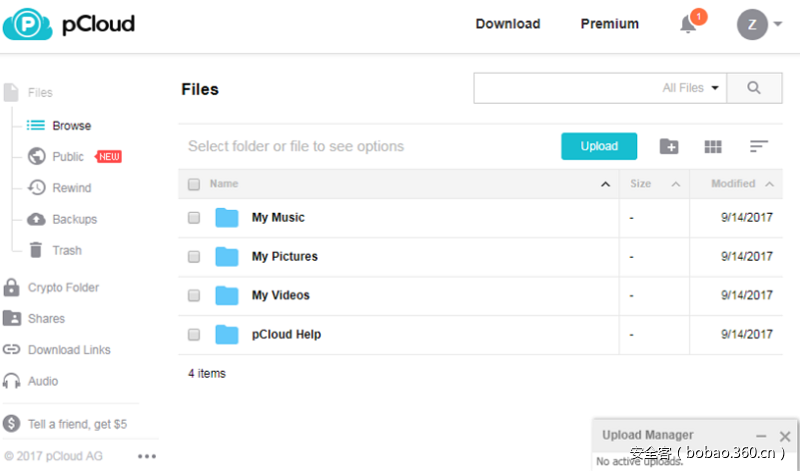Toggle the select-all checkbox in header
800x471 pixels.
(194, 184)
